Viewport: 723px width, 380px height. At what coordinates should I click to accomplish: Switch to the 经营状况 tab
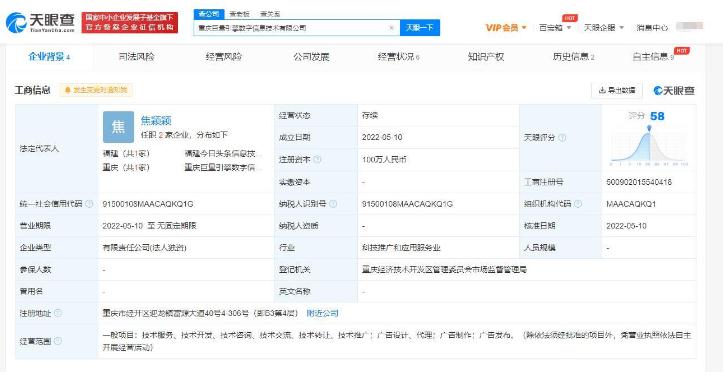[398, 57]
